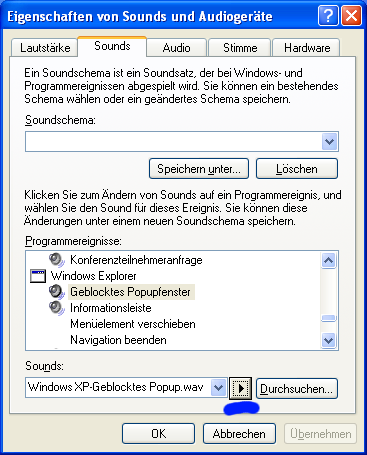This screenshot has height=455, width=367.
Task: Select Menüelement verschieben in event list
Action: (x=133, y=324)
